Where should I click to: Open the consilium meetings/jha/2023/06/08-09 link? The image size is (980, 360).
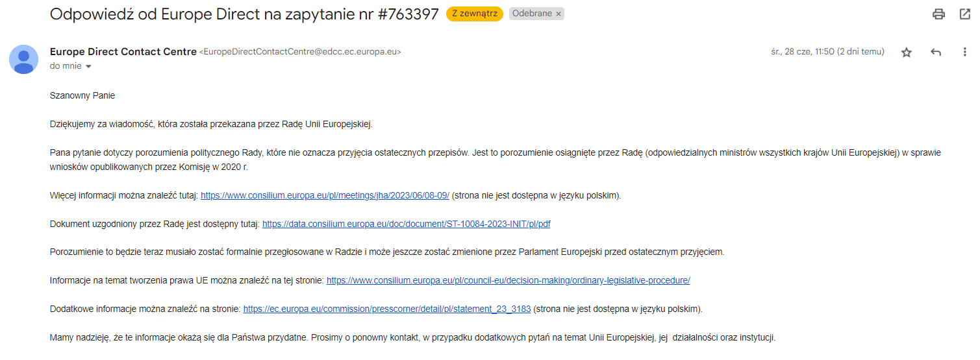point(325,195)
